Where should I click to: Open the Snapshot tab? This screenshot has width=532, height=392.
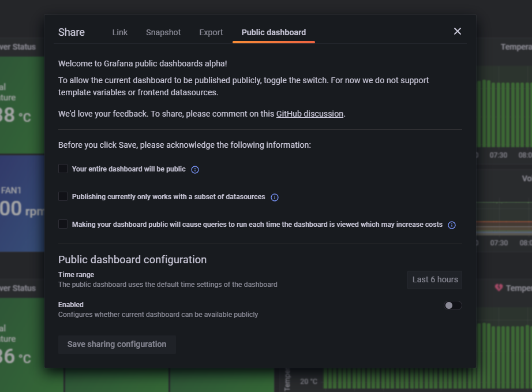coord(163,32)
